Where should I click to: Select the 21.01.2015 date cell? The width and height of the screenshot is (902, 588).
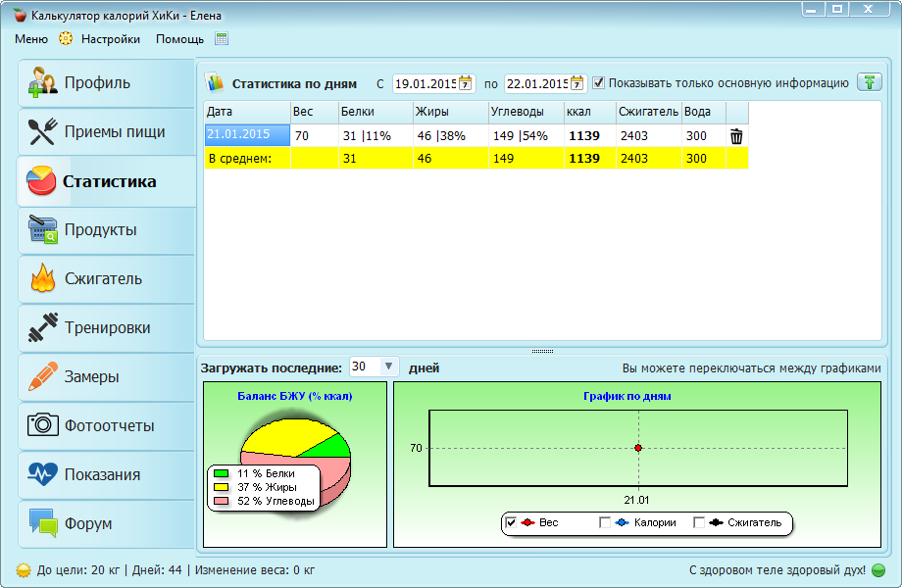point(247,135)
